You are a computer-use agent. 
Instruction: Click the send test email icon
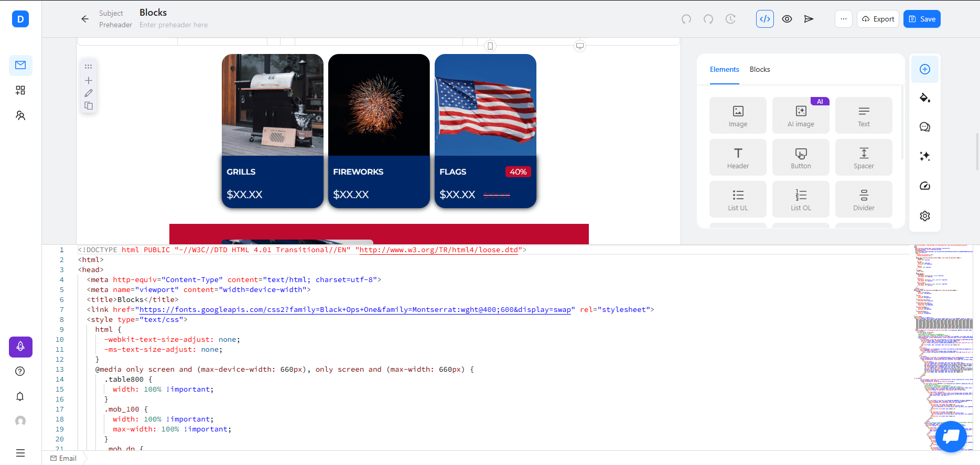coord(809,19)
